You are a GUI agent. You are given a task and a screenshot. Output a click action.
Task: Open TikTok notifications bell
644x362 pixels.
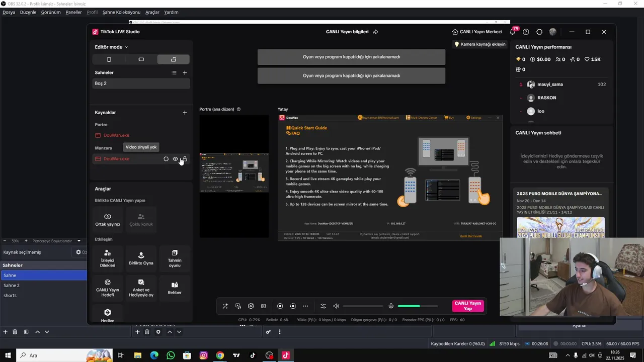pyautogui.click(x=513, y=32)
